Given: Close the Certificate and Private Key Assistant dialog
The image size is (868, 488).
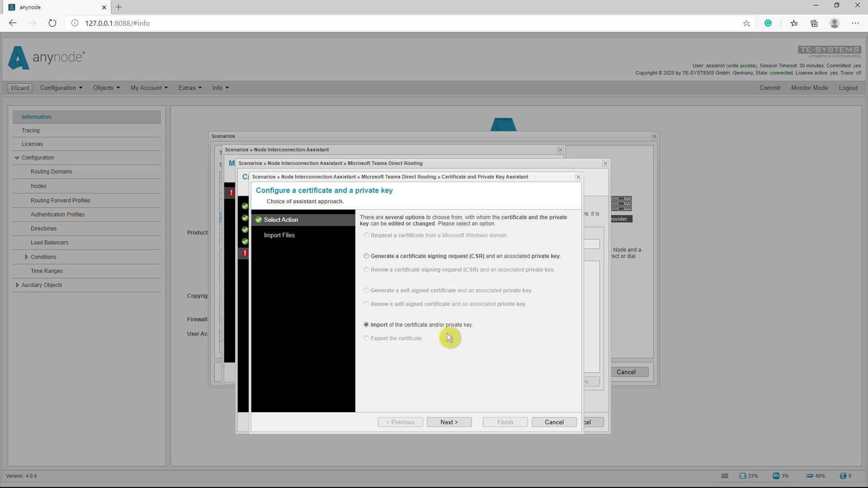Looking at the screenshot, I should click(578, 177).
